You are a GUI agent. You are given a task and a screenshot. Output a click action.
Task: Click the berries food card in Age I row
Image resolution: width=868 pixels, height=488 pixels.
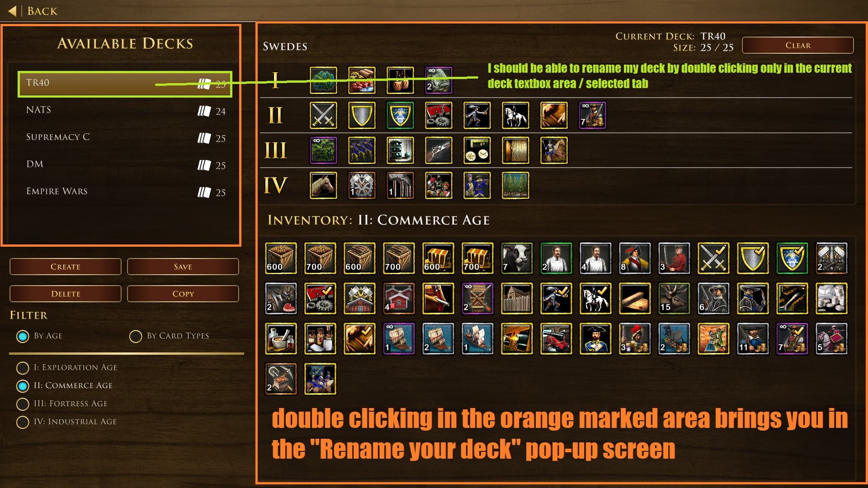362,80
